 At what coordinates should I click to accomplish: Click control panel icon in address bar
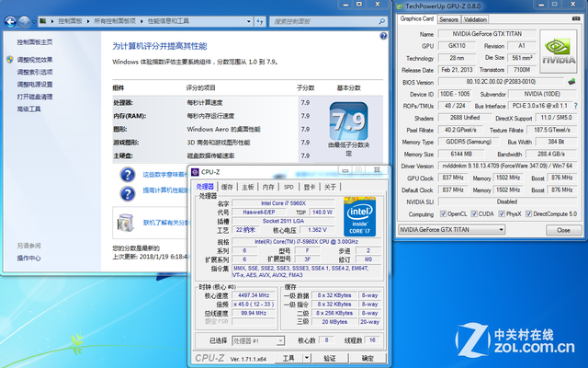(x=43, y=21)
